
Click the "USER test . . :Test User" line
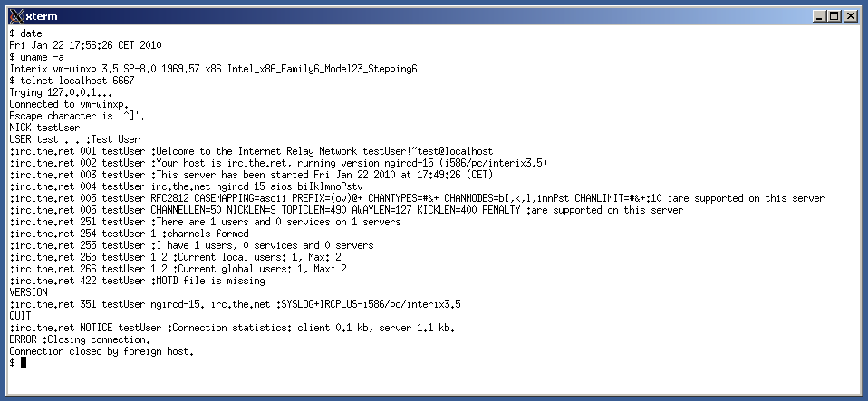point(74,139)
